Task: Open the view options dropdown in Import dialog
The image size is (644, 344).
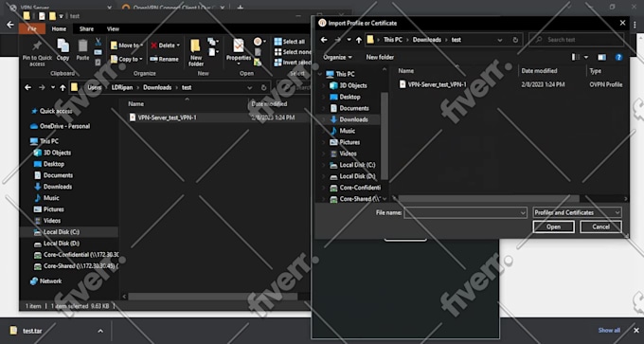Action: [585, 57]
